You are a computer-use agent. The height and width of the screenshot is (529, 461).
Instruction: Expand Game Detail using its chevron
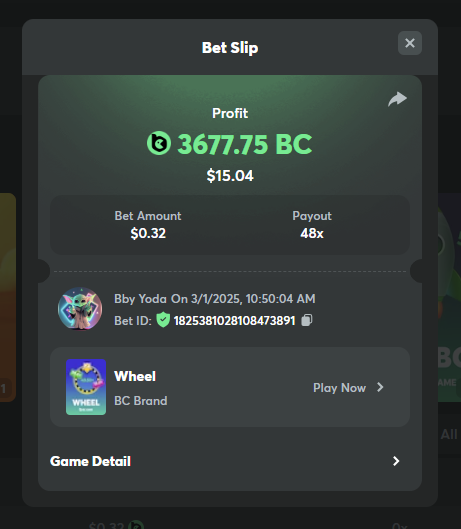(x=396, y=461)
